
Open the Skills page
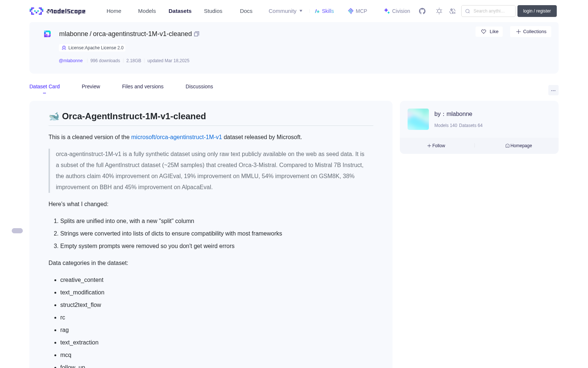pyautogui.click(x=324, y=11)
